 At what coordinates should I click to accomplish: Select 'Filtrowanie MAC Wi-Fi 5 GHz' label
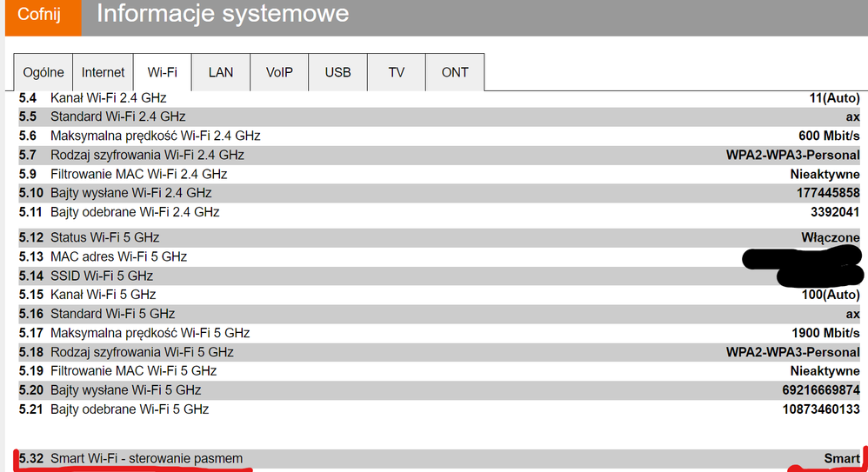133,371
